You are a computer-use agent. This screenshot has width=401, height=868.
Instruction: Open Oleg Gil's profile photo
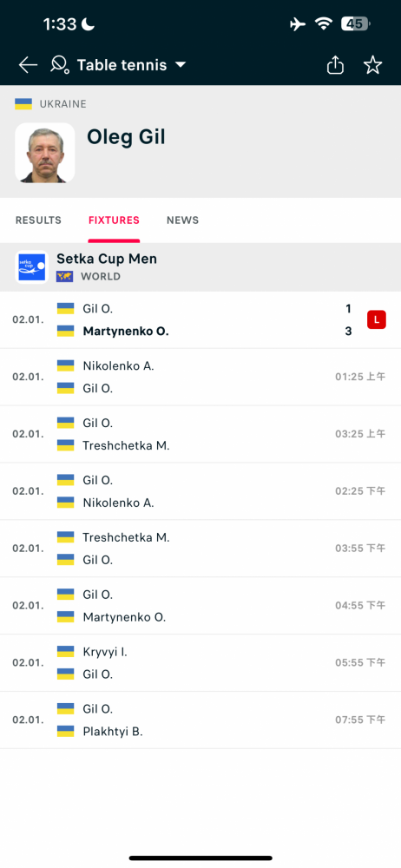coord(45,153)
